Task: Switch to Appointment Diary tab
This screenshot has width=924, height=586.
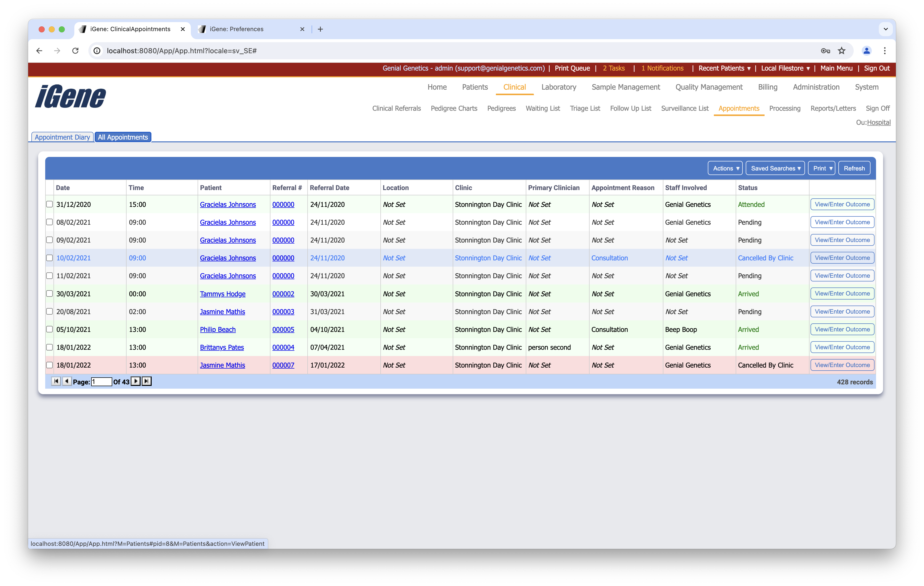Action: [62, 137]
